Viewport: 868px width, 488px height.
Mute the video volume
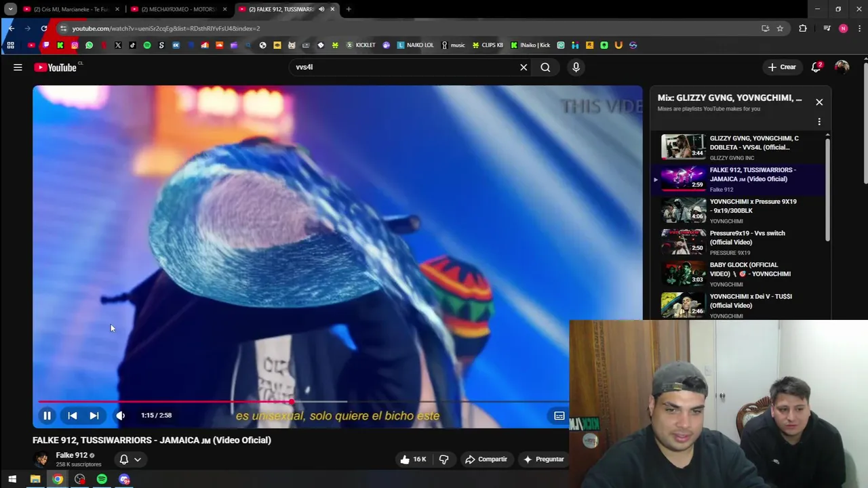tap(121, 415)
